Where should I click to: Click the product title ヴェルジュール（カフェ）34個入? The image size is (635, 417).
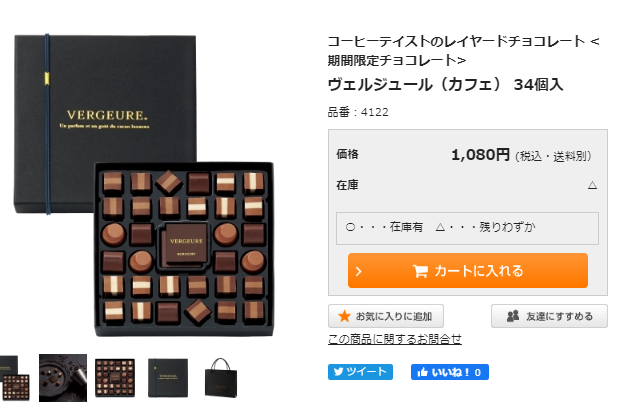coord(445,85)
